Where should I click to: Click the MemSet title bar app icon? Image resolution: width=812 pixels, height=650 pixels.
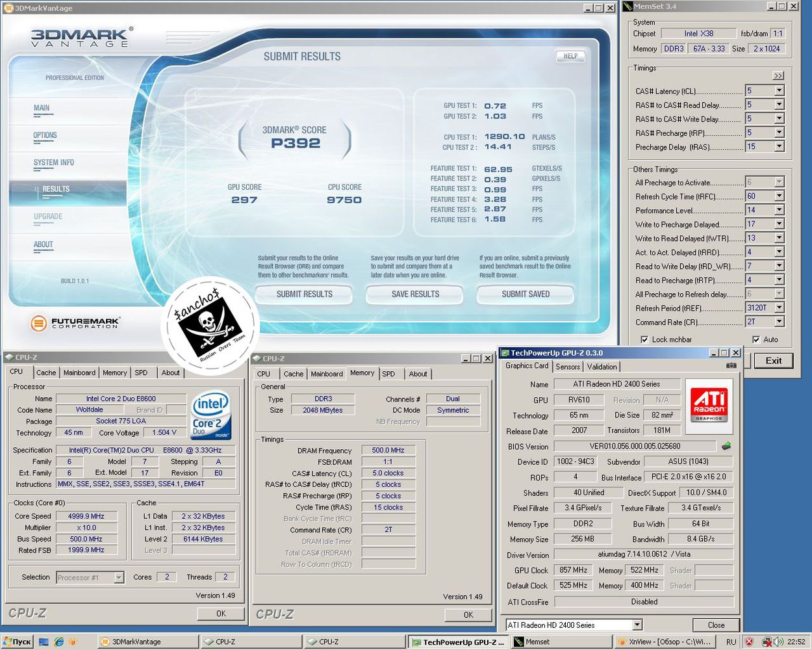pyautogui.click(x=628, y=6)
